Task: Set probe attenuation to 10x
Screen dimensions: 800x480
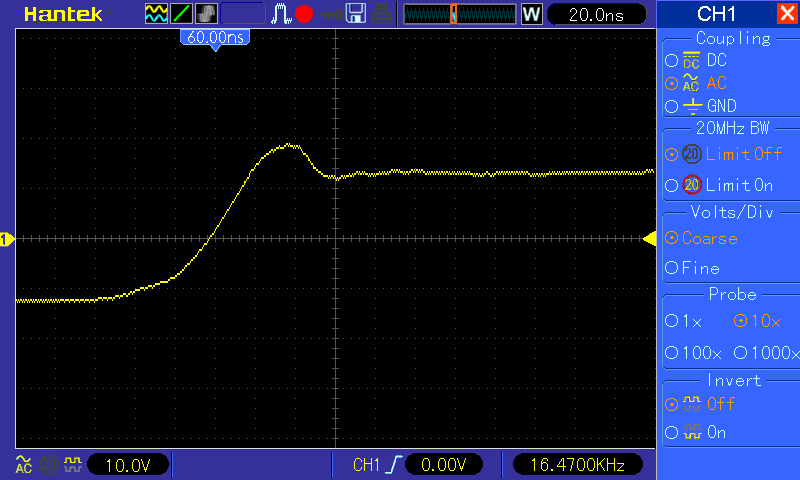Action: point(757,321)
